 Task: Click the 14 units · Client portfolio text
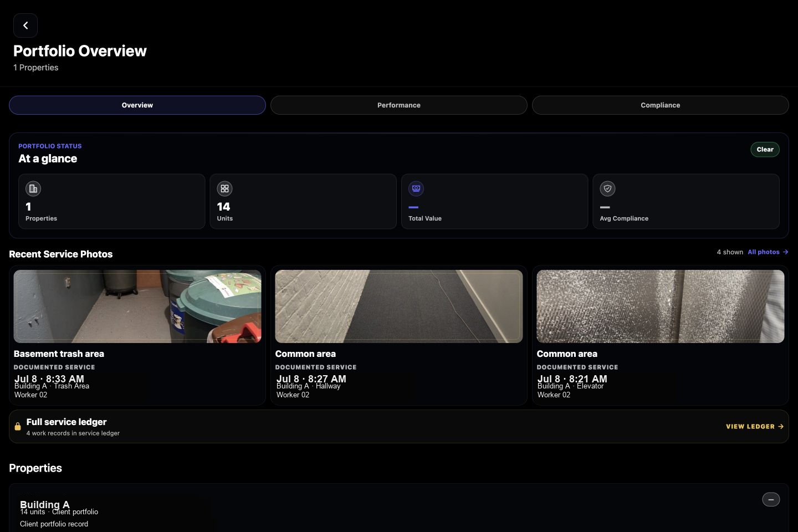point(59,512)
